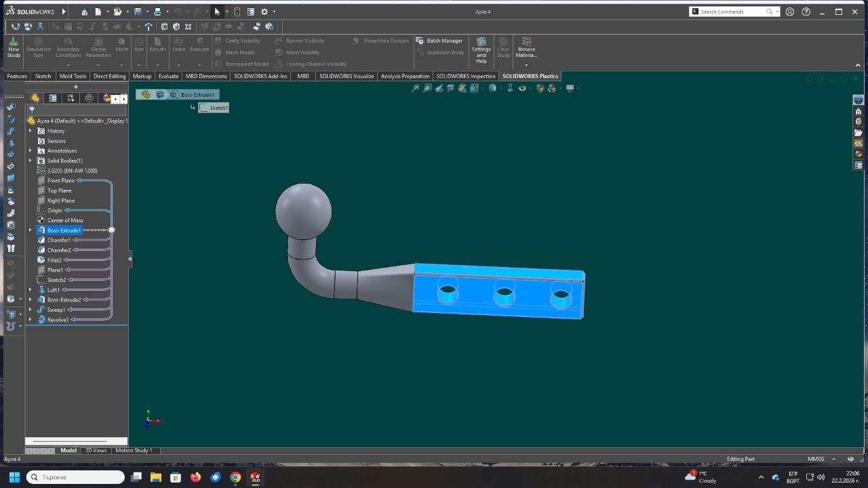Image resolution: width=868 pixels, height=488 pixels.
Task: Toggle the Hide/Show Items eye icon
Action: point(522,88)
